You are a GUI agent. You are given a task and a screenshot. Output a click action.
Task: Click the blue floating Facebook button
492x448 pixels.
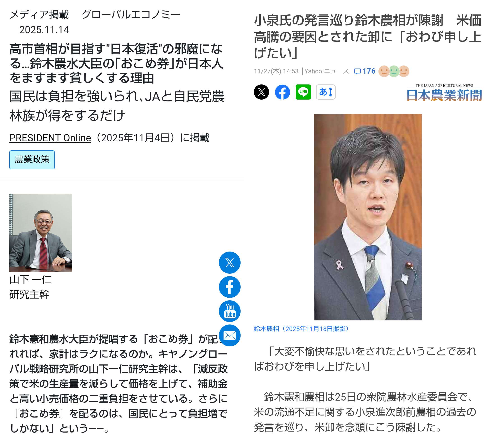click(x=230, y=287)
